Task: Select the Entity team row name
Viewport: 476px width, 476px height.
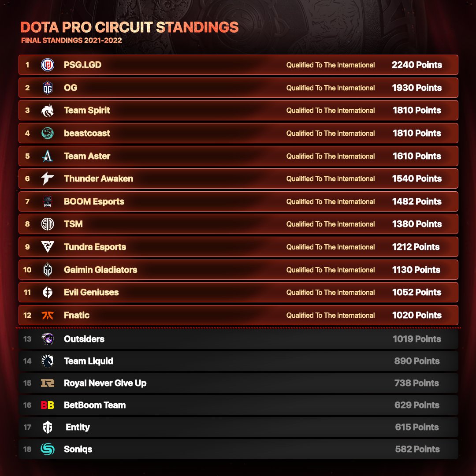Action: 78,428
